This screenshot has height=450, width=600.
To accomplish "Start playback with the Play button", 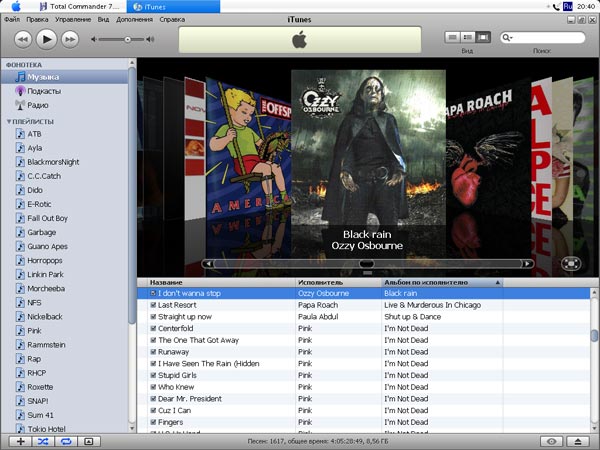I will [47, 39].
